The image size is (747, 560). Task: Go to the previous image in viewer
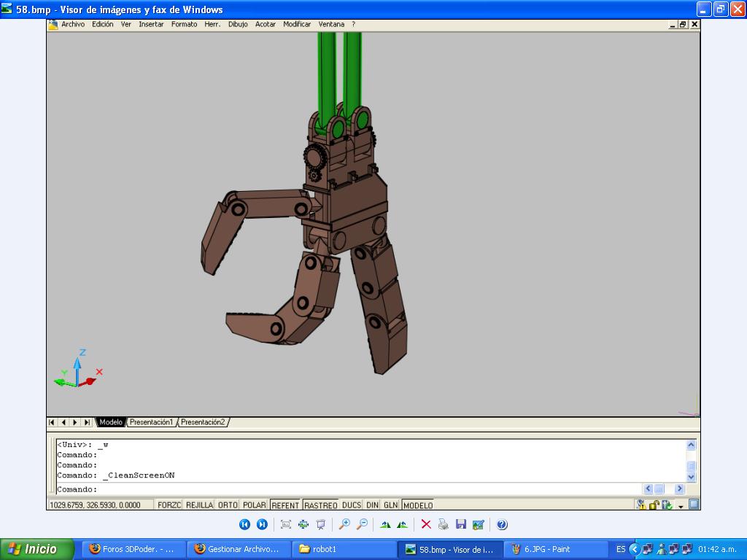[x=244, y=524]
